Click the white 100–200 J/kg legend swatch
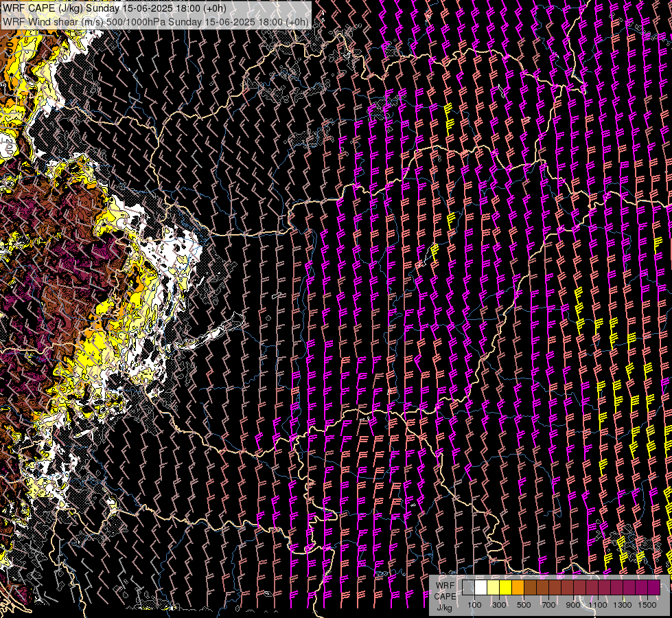Image resolution: width=672 pixels, height=618 pixels. point(481,587)
